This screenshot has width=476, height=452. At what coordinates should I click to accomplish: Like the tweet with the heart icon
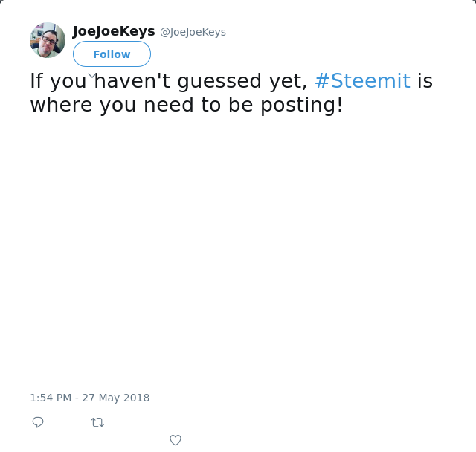pyautogui.click(x=176, y=440)
